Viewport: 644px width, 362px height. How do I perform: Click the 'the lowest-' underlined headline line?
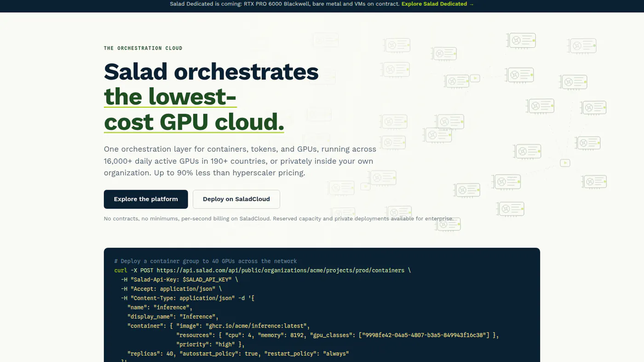(170, 97)
